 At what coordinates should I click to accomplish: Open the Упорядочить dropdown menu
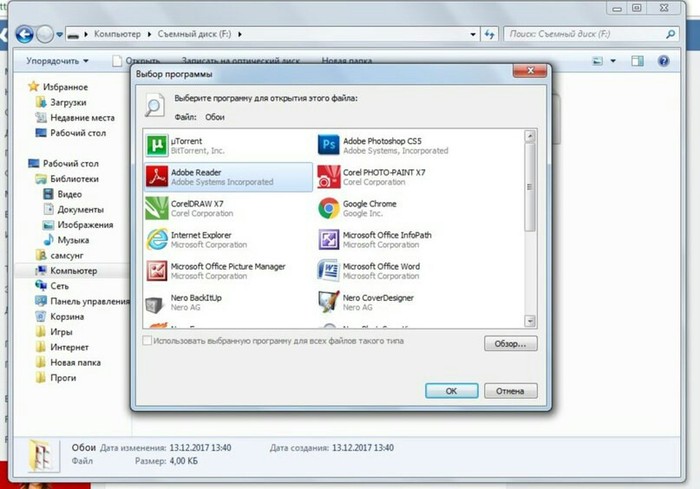(57, 61)
